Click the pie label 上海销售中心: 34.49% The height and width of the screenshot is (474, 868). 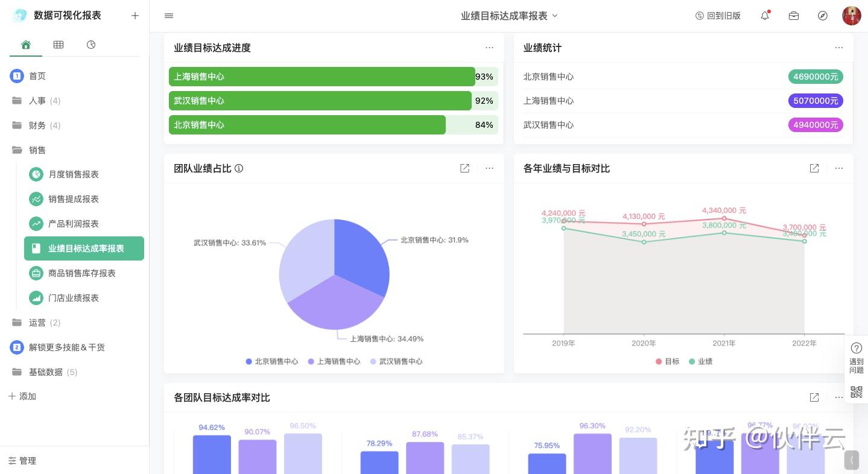pos(387,339)
